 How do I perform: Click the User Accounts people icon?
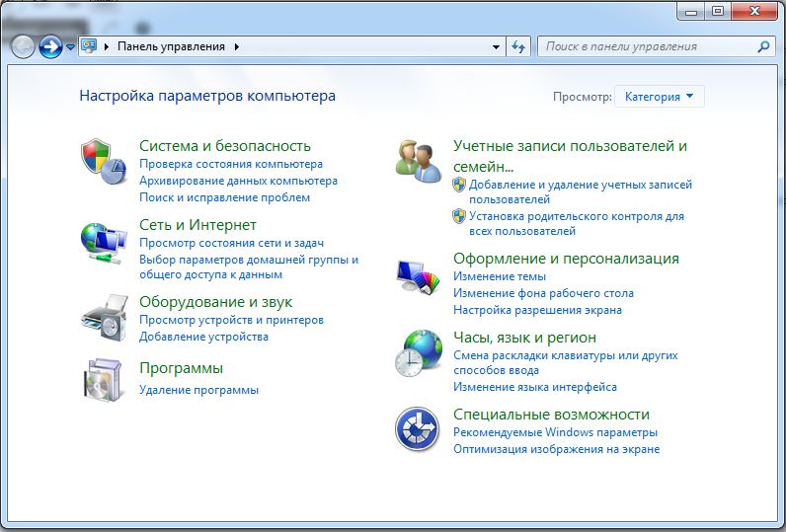point(417,161)
